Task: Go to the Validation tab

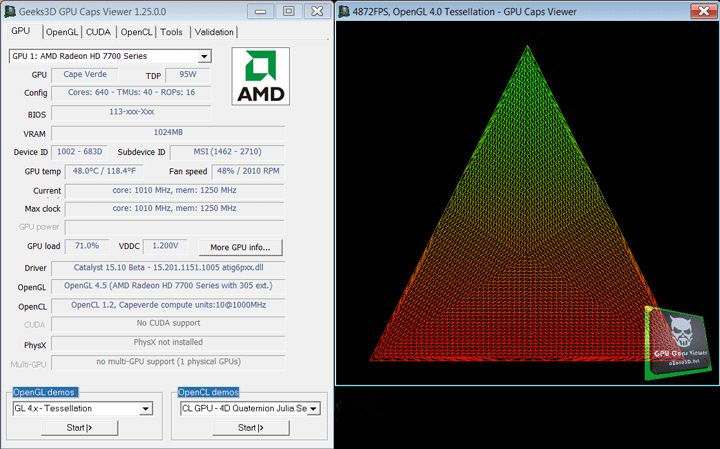Action: coord(214,32)
